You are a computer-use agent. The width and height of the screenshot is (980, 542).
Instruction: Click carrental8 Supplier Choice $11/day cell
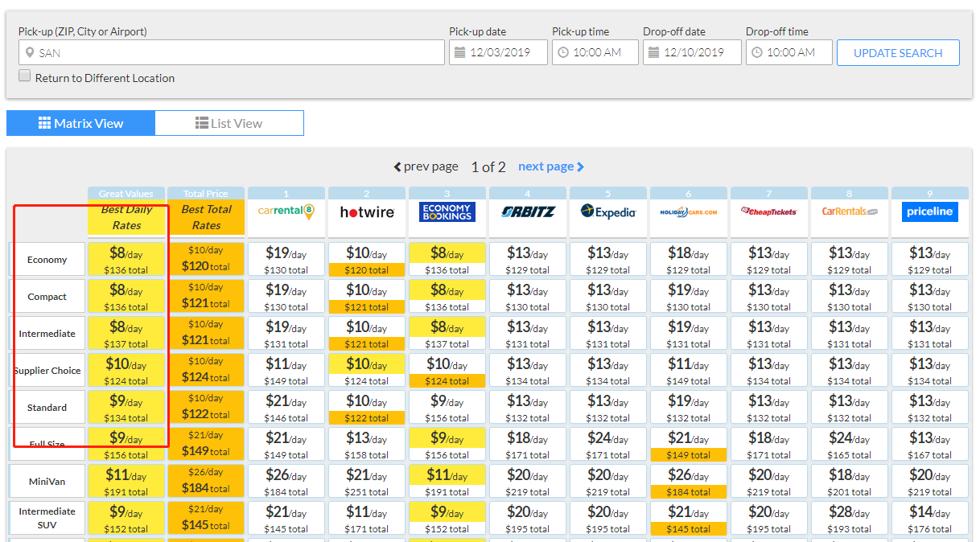[x=286, y=371]
